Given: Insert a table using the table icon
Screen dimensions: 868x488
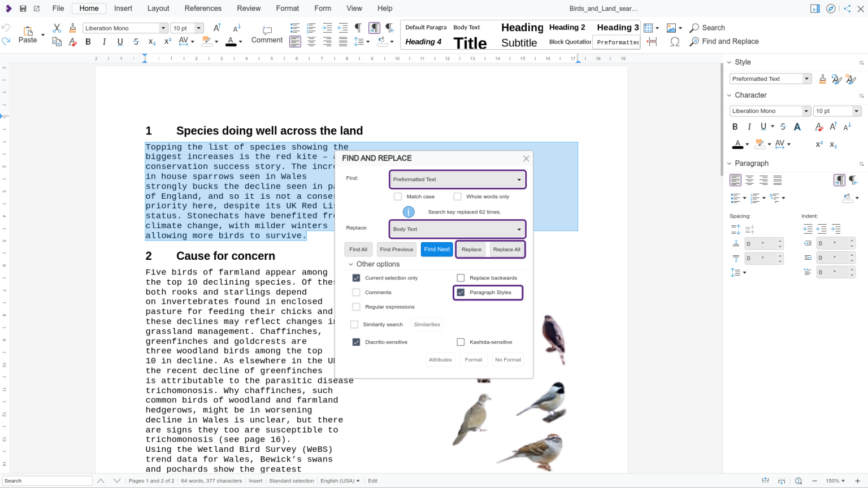Looking at the screenshot, I should [648, 27].
